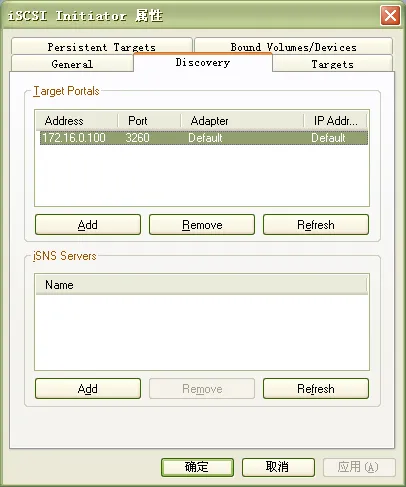
Task: Click the 取消 (Cancel) button
Action: [x=278, y=467]
